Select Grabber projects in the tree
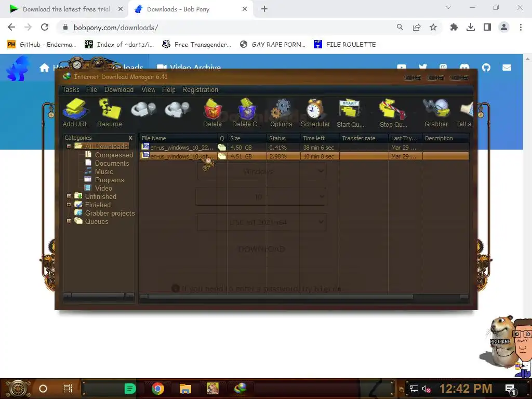 pyautogui.click(x=105, y=213)
